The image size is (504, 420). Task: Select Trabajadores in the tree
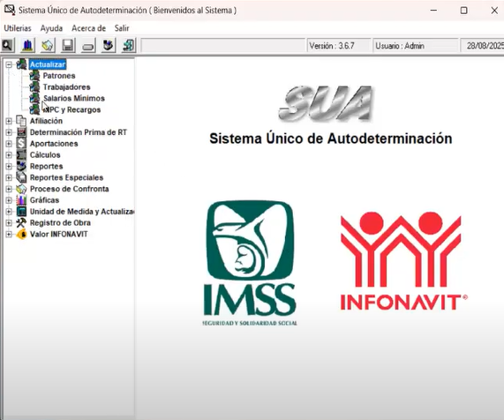tap(66, 86)
